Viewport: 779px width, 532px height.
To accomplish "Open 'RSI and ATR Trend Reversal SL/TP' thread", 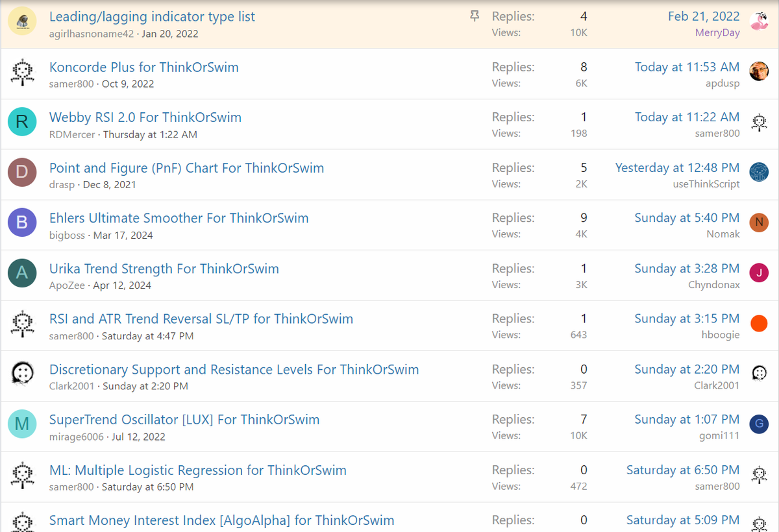I will coord(201,319).
